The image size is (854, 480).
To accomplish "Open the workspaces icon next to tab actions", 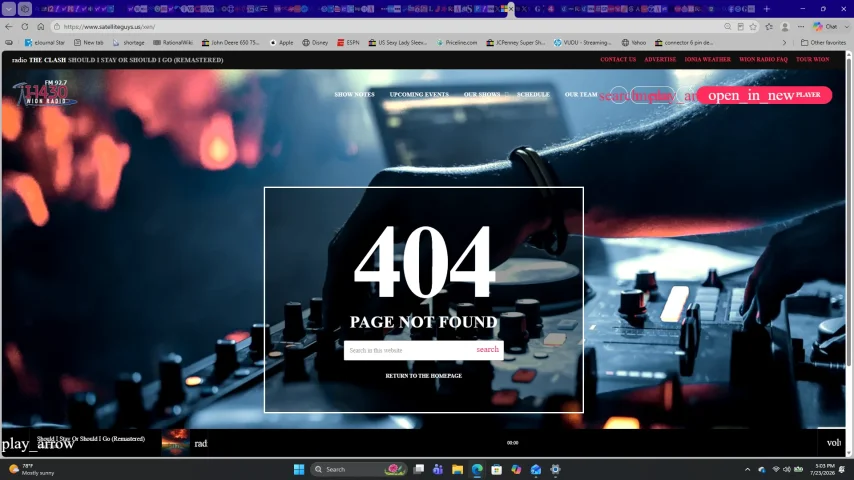I will click(25, 9).
